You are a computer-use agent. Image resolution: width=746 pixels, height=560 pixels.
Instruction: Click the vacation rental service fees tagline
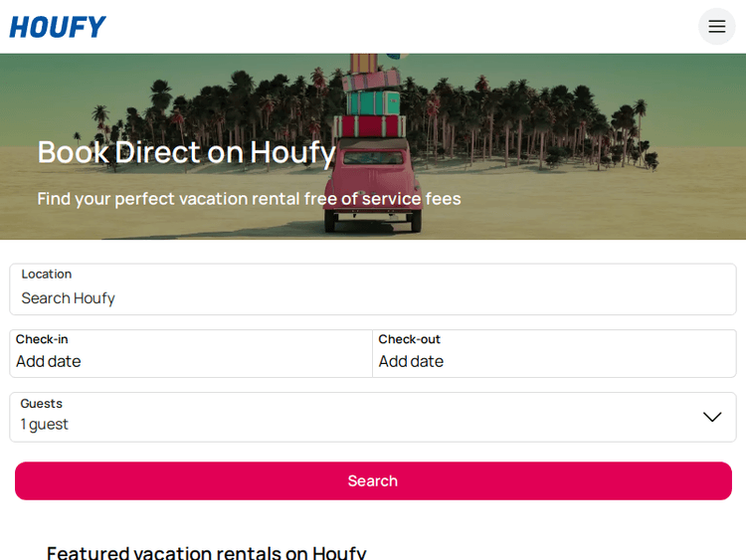point(249,199)
